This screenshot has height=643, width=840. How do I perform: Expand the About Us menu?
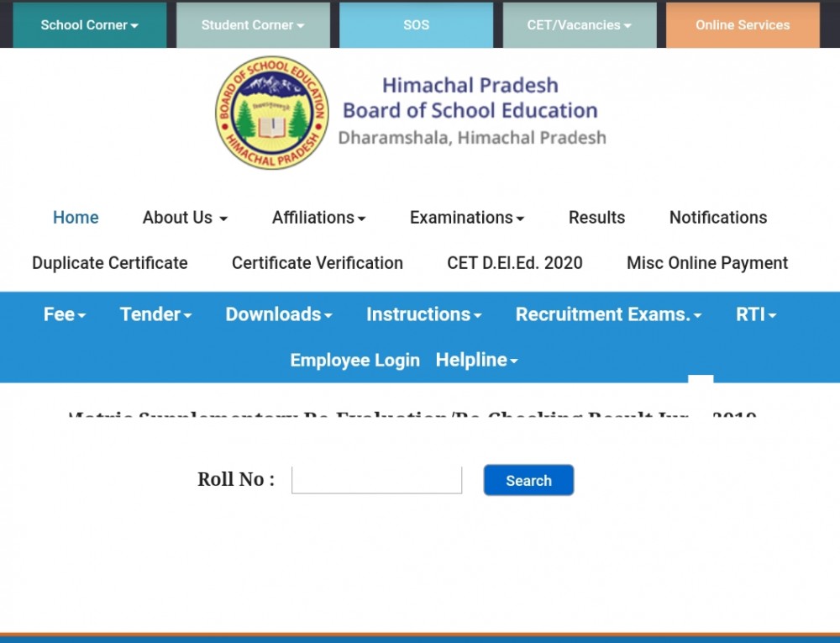[184, 218]
